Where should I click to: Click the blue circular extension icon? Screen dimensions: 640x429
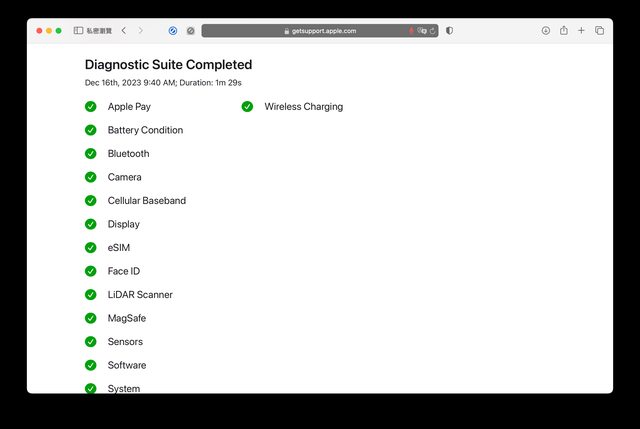[173, 31]
